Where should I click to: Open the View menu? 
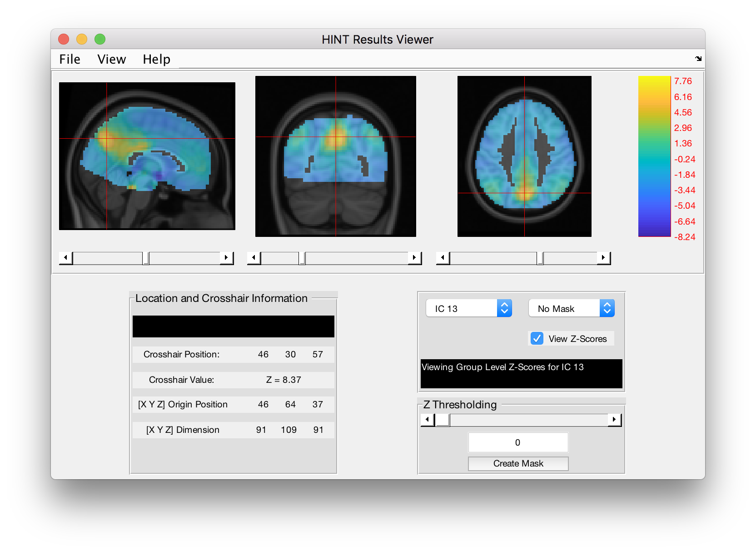pos(111,59)
